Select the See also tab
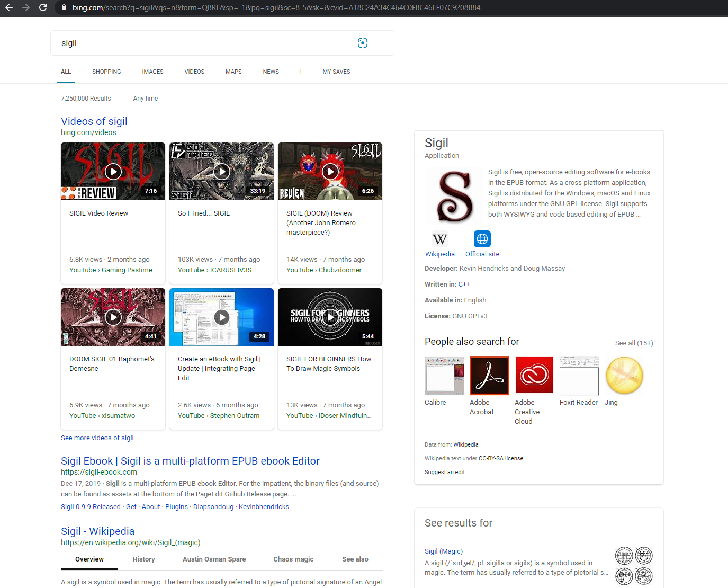Viewport: 728px width, 588px height. point(355,559)
